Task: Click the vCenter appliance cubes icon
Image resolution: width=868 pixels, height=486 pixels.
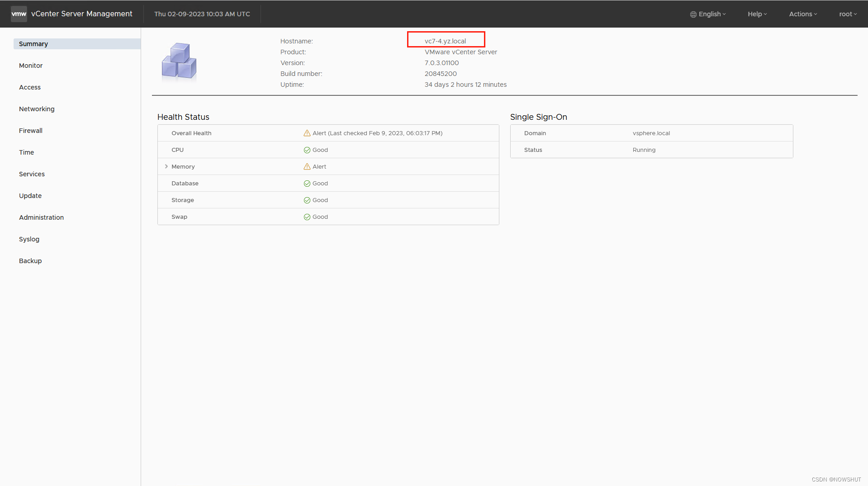Action: [x=179, y=61]
